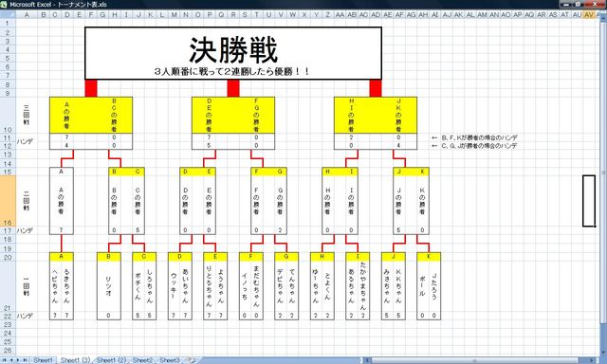The image size is (607, 364).
Task: Select the Sheet2 tab
Action: pos(142,360)
